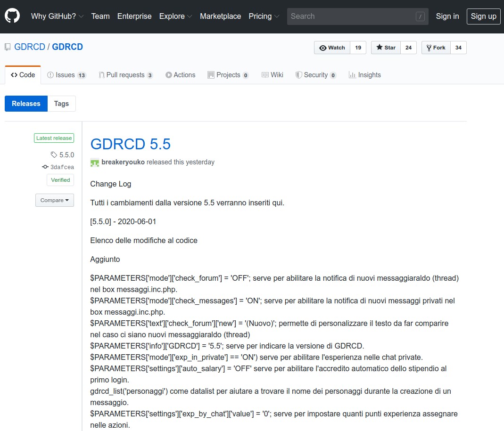Click the slash shortcut icon in search
Viewport: 504px width, 431px height.
pyautogui.click(x=420, y=16)
